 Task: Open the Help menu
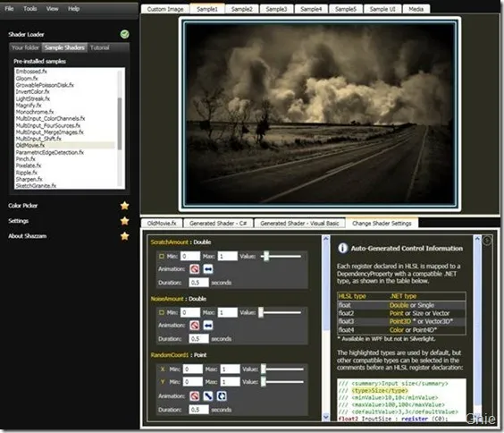tap(73, 9)
